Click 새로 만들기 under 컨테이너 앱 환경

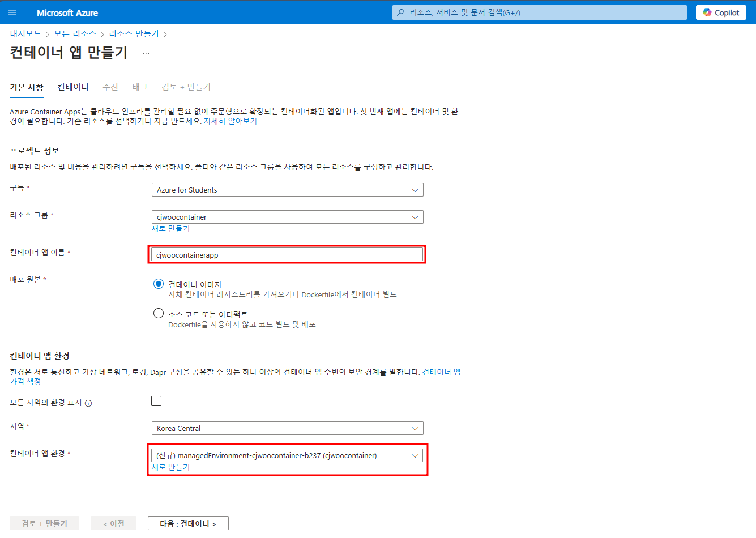click(170, 467)
